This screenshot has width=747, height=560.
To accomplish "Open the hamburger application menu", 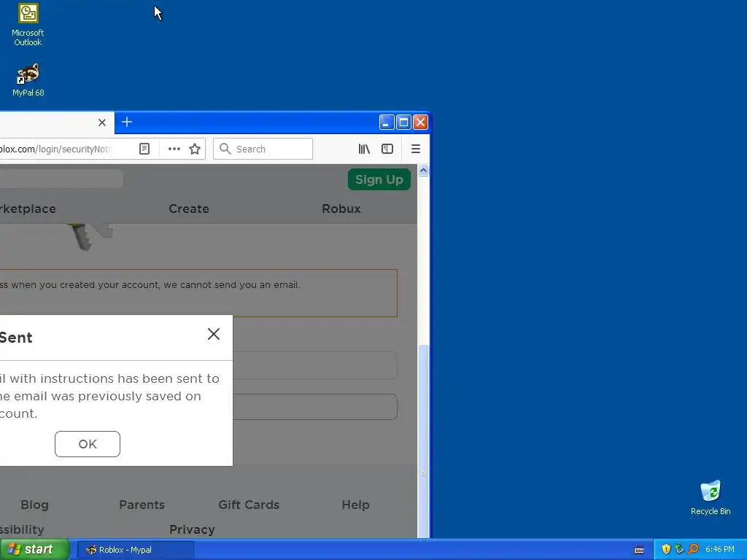I will [x=415, y=149].
